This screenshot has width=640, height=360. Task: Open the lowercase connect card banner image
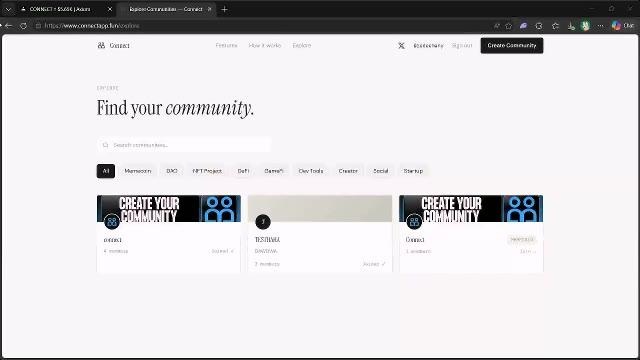click(169, 209)
